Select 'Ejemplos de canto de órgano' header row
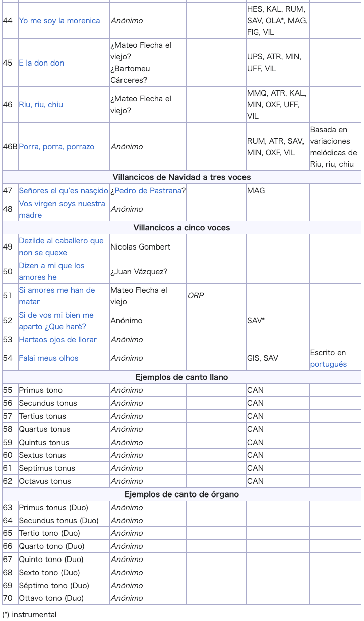 point(181,494)
